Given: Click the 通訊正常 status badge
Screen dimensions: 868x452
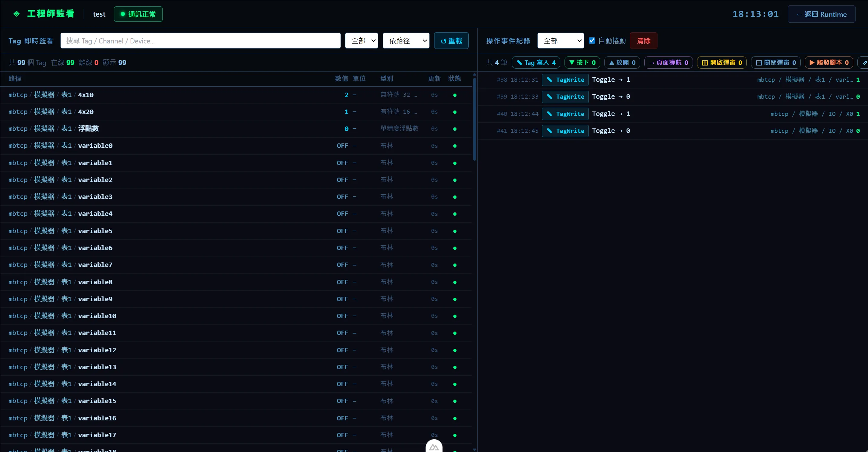Looking at the screenshot, I should [138, 14].
